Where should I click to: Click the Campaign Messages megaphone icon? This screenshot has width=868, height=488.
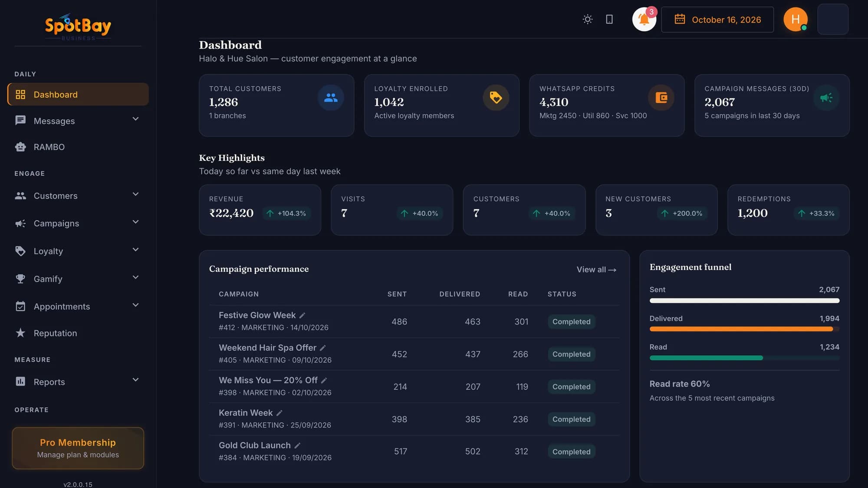point(826,98)
